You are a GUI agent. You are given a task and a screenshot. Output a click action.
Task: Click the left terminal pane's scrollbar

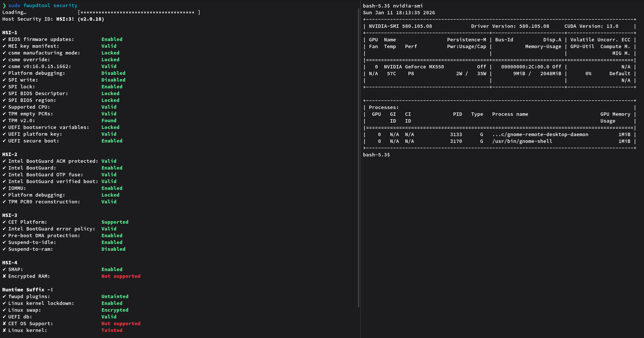(358, 158)
